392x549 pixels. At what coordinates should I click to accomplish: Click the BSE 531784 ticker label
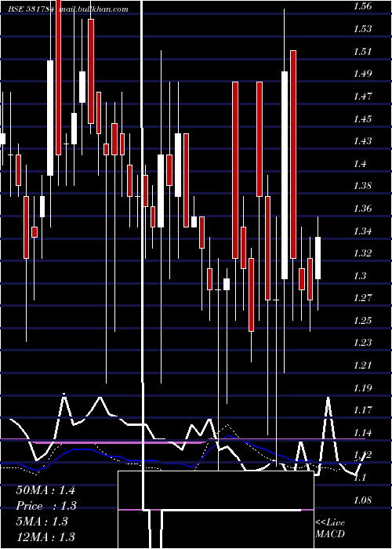click(x=31, y=9)
